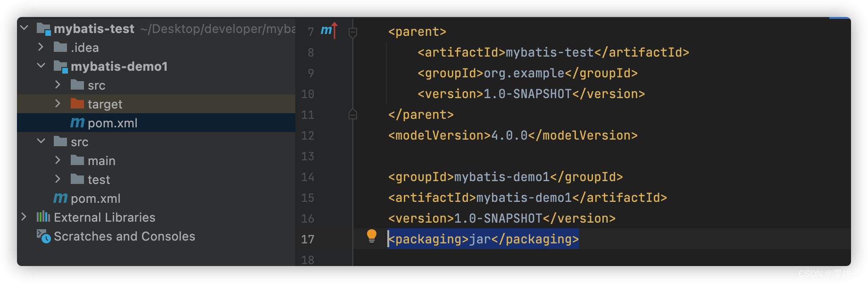The height and width of the screenshot is (283, 868).
Task: Click line number 17 in gutter
Action: (308, 240)
